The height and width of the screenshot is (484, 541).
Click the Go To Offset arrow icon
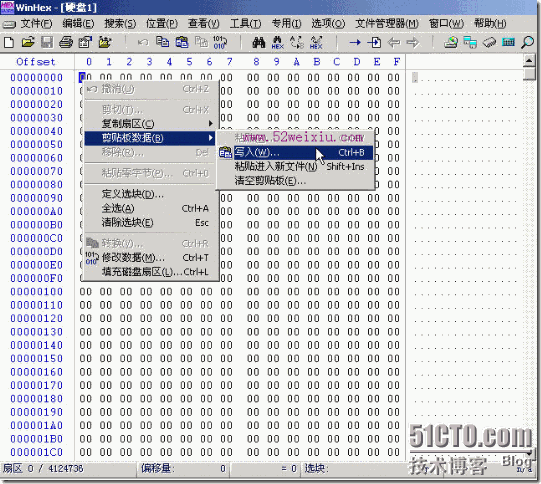(x=355, y=42)
